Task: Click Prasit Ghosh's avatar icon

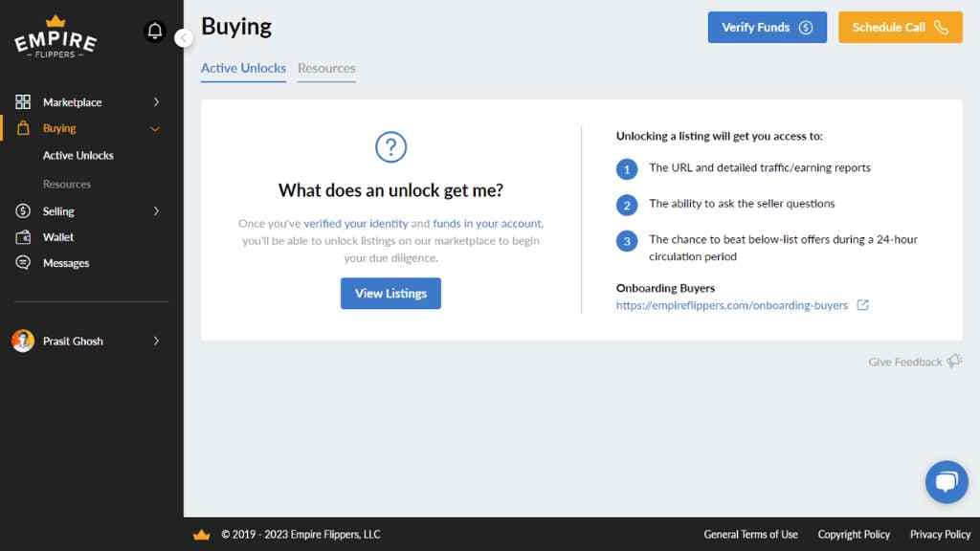Action: (x=21, y=341)
